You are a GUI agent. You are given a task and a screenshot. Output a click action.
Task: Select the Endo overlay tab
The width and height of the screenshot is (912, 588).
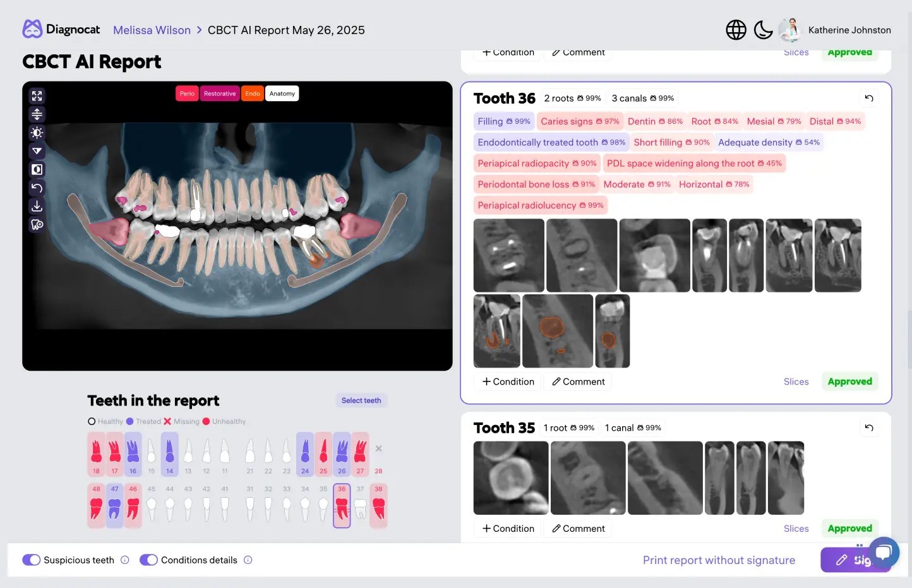tap(252, 93)
